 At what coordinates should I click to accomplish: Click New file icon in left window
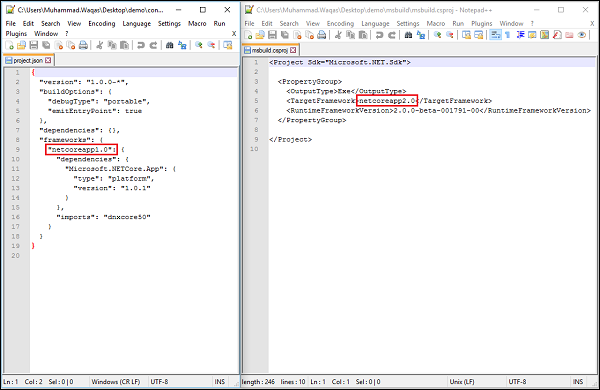pyautogui.click(x=10, y=45)
